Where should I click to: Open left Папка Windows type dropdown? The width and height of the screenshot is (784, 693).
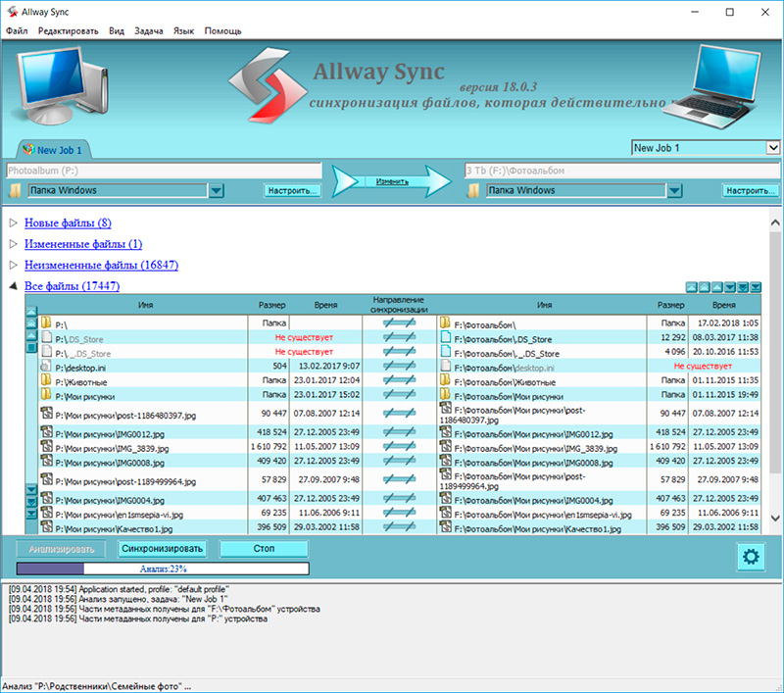(217, 190)
